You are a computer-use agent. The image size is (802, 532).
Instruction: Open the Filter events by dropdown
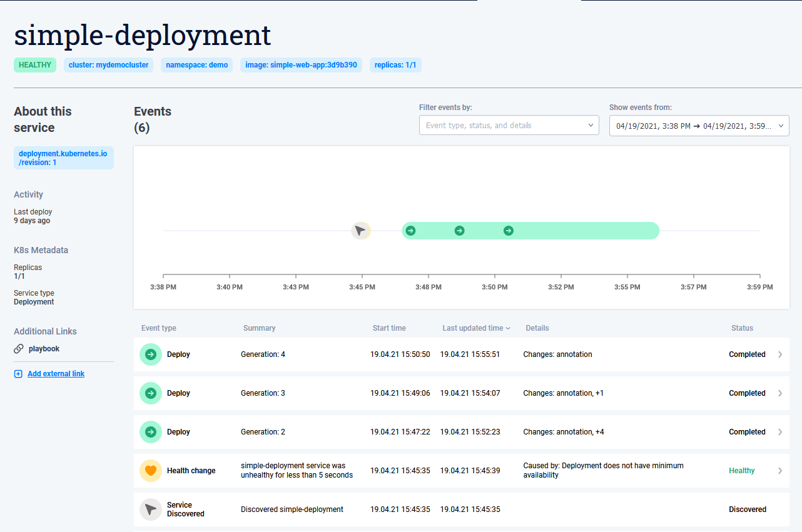(509, 126)
